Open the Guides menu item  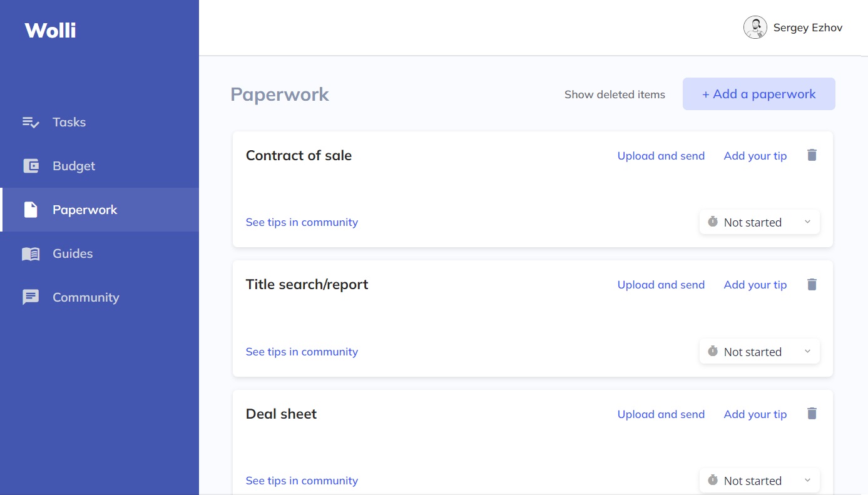pyautogui.click(x=73, y=253)
